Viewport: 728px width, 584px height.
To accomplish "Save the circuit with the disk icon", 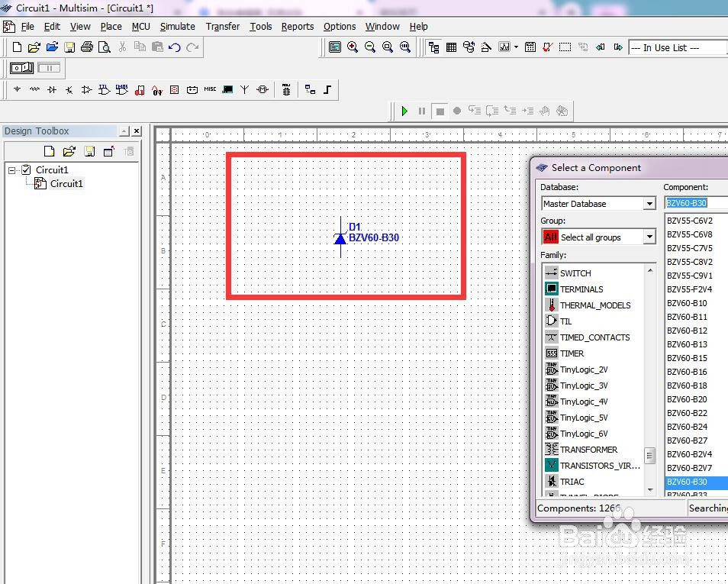I will (x=69, y=47).
